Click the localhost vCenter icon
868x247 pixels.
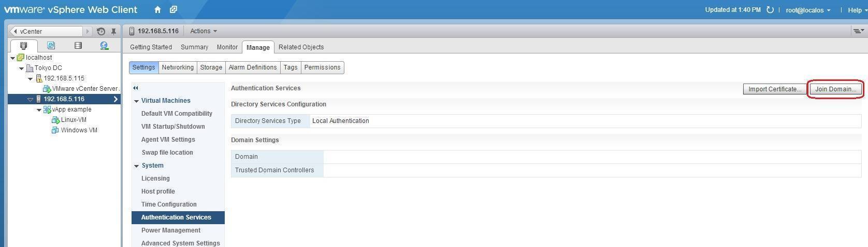click(x=21, y=58)
